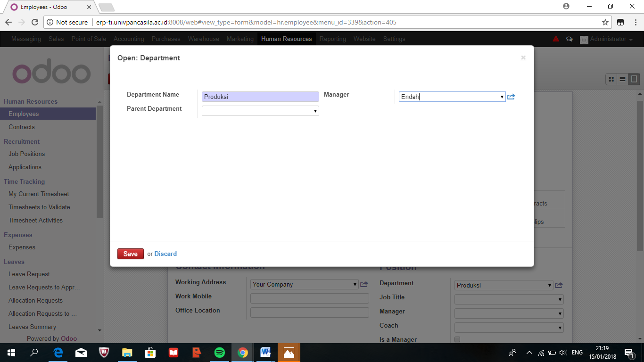Switch to list view icon
Screen dimensions: 644x362
(623, 79)
